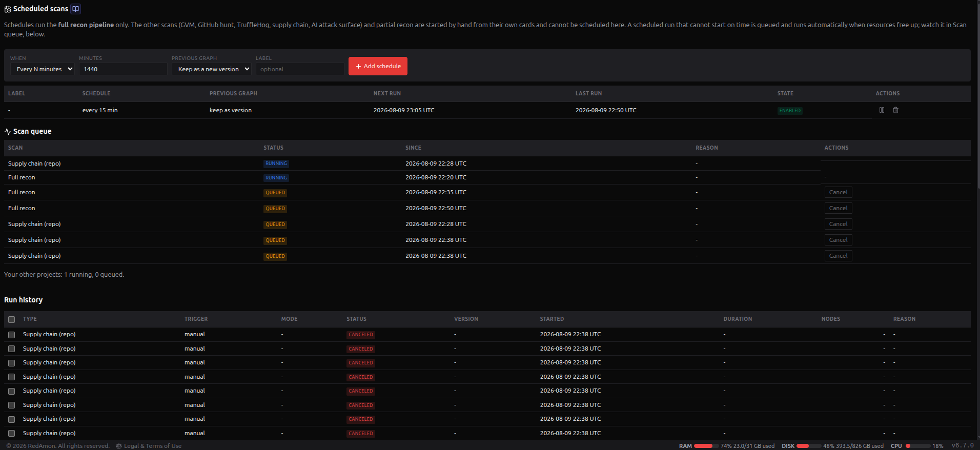Click the CPU 18% reading
This screenshot has width=980, height=450.
pyautogui.click(x=938, y=446)
